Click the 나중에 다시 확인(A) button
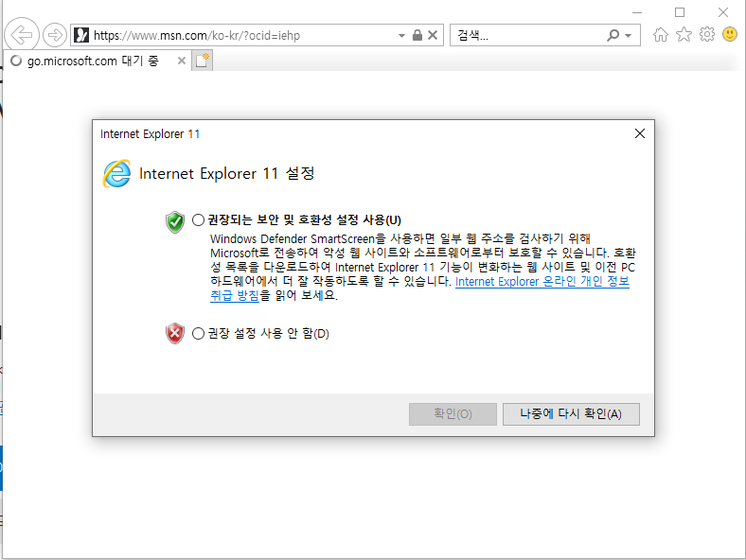 (571, 414)
